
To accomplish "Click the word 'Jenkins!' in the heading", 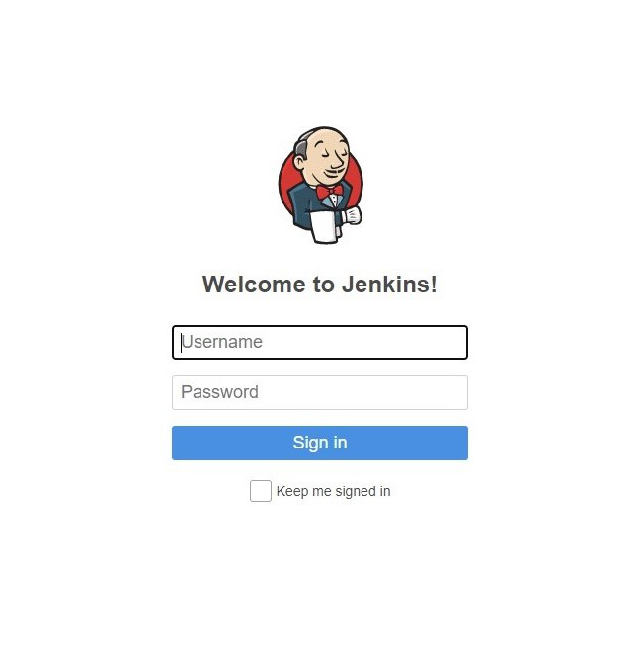I will [x=389, y=285].
